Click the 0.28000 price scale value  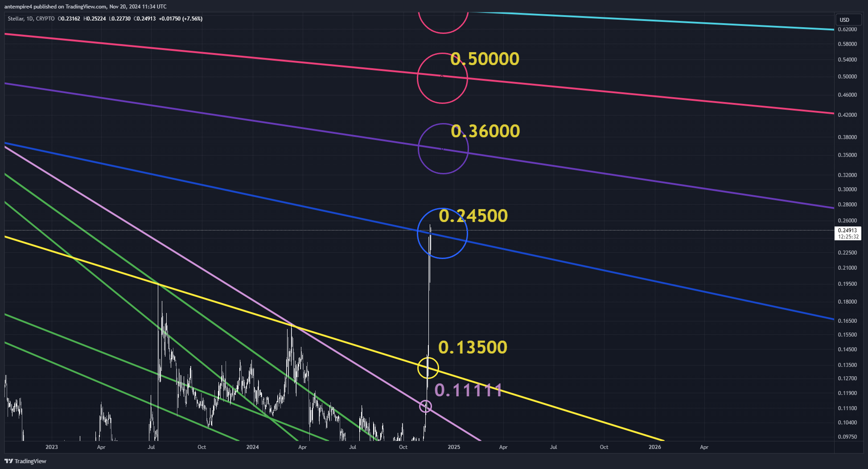tap(847, 205)
